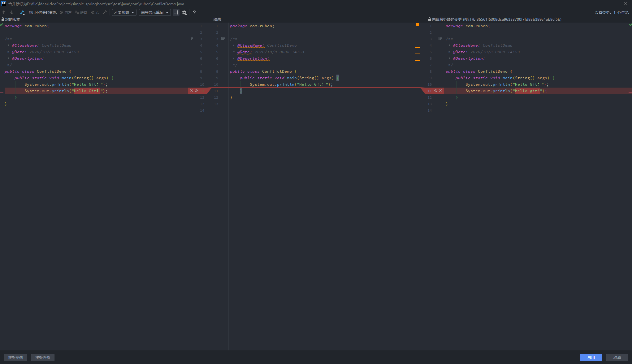
Task: Collapse comment block in right pane gutter
Action: coord(440,39)
